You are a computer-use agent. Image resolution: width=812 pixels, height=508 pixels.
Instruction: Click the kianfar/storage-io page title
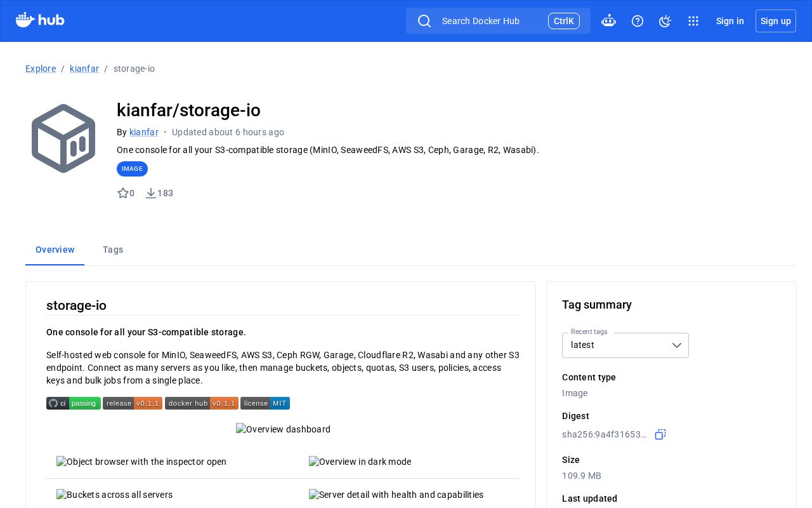tap(188, 110)
